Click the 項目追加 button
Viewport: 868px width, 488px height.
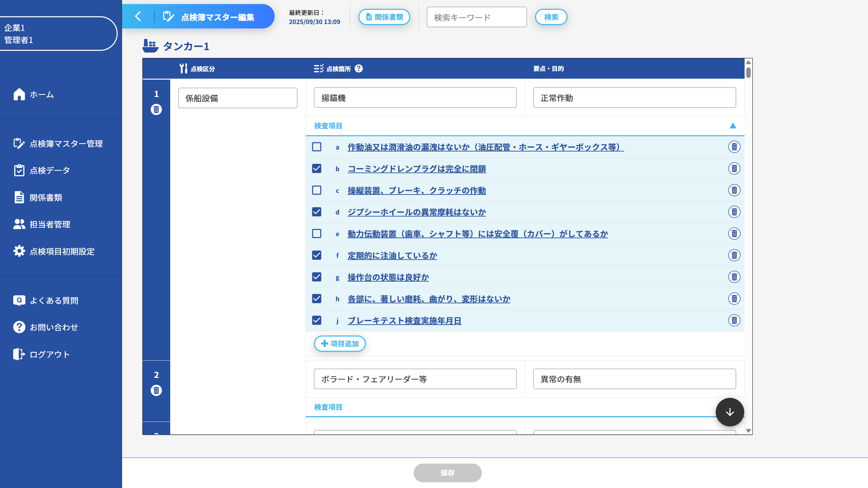coord(340,344)
